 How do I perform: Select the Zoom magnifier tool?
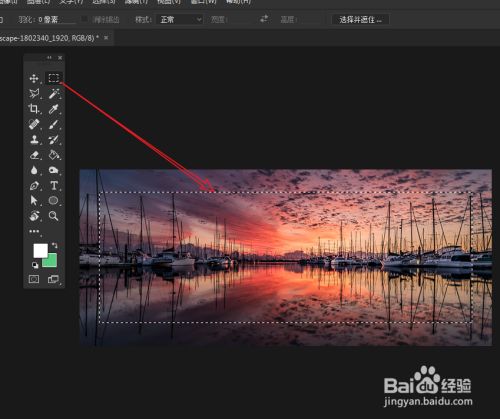pyautogui.click(x=53, y=216)
